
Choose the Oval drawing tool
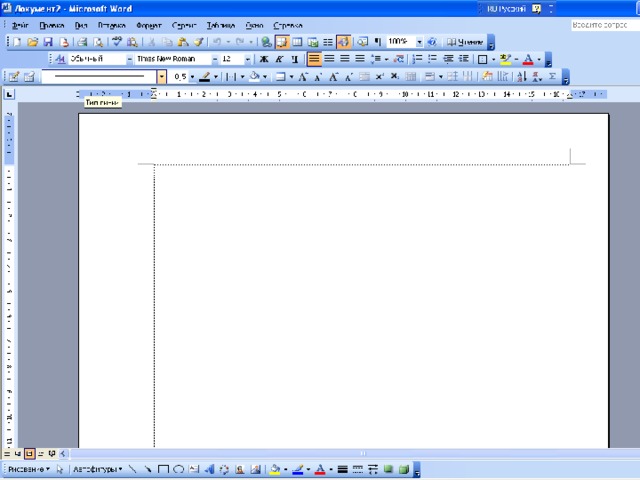179,469
